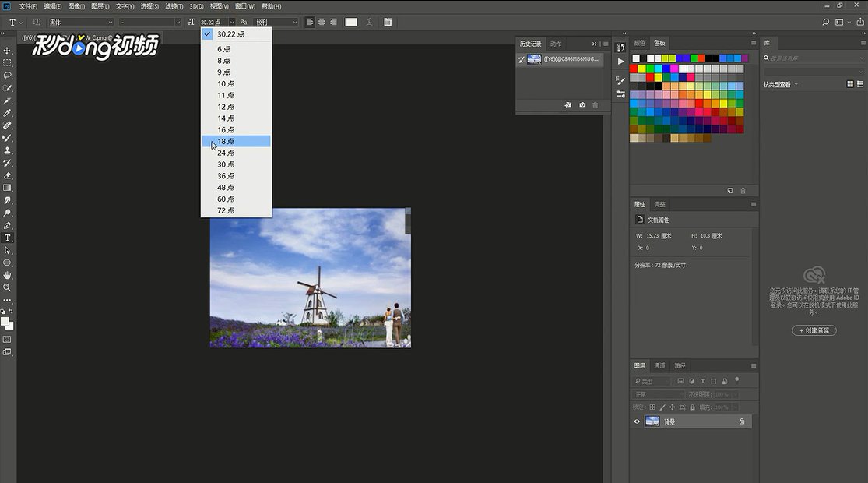Select the Lasso tool
This screenshot has height=483, width=868.
[x=7, y=76]
